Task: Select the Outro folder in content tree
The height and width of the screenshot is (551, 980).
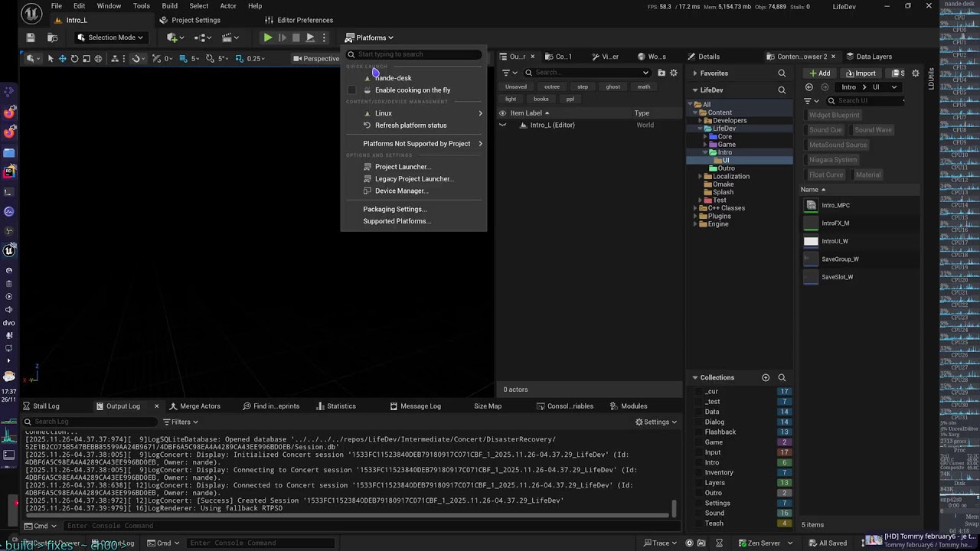Action: coord(726,168)
